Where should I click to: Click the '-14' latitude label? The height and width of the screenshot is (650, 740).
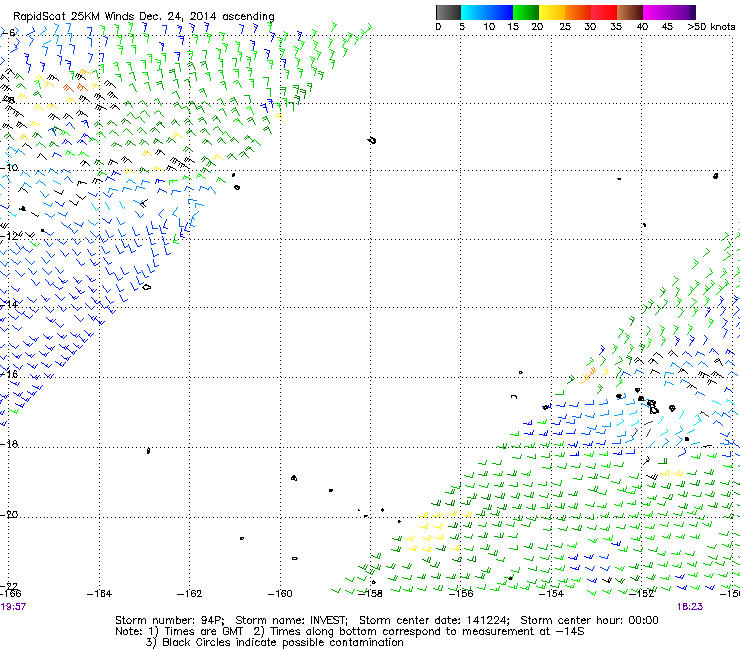click(9, 304)
